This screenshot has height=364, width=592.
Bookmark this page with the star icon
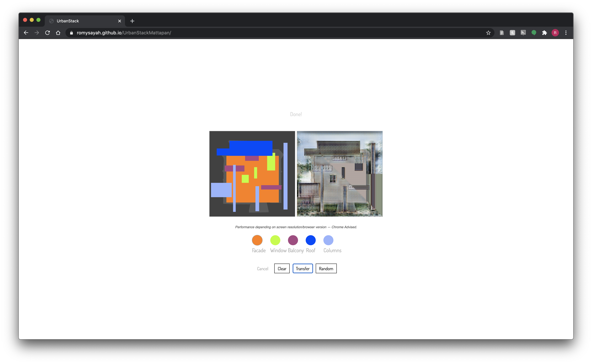pyautogui.click(x=488, y=33)
